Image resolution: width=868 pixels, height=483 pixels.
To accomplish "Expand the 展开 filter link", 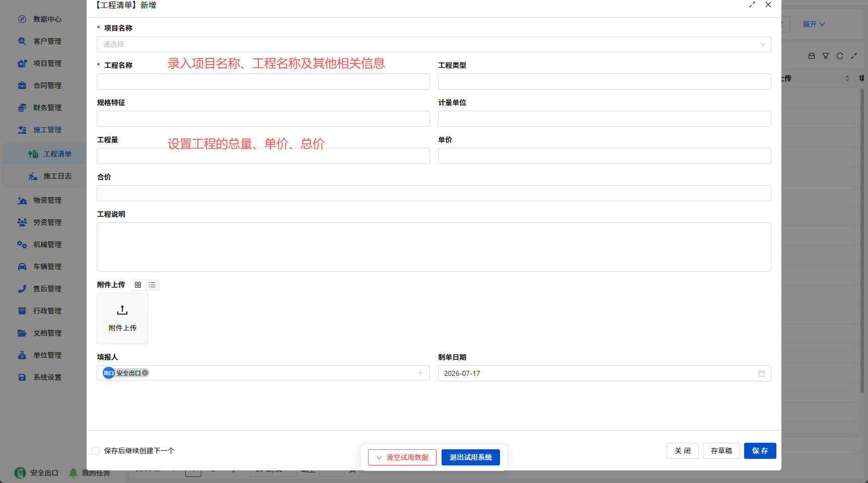I will pyautogui.click(x=814, y=24).
